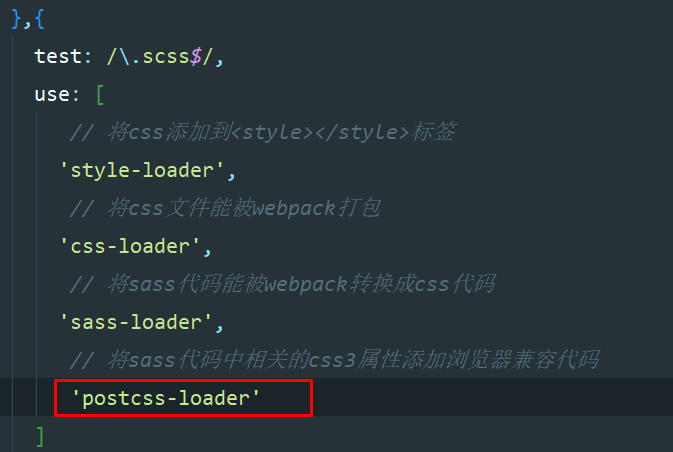Click on the 'css-loader' string
673x452 pixels.
(130, 246)
